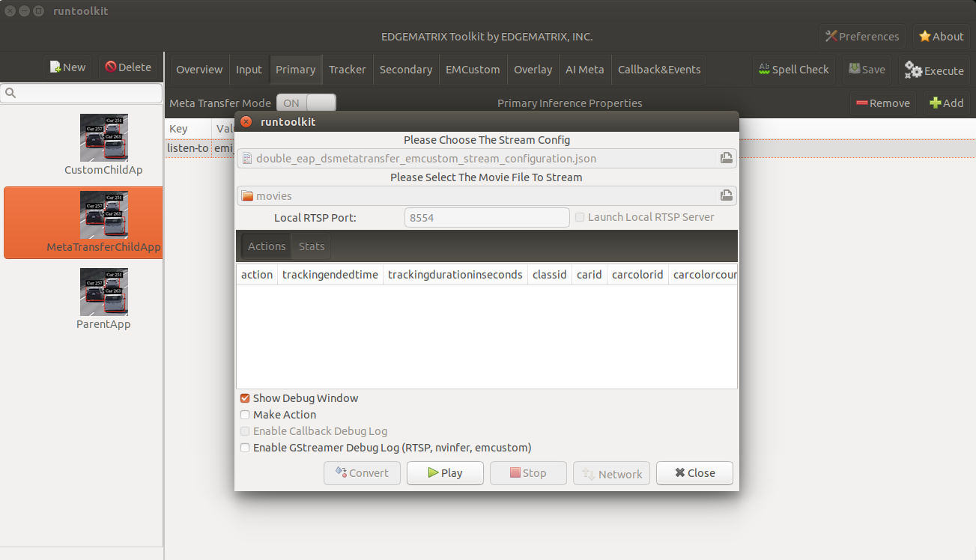Click the Network button
Image resolution: width=976 pixels, height=560 pixels.
pos(611,473)
